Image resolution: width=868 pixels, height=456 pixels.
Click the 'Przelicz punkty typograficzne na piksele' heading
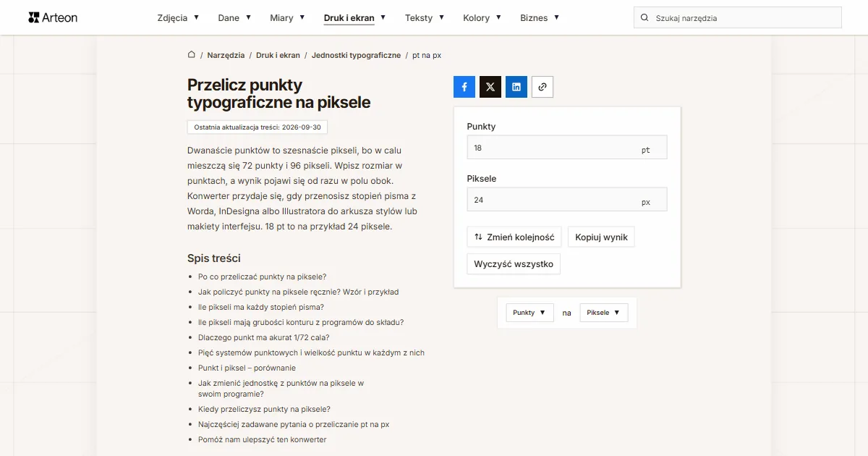[x=279, y=93]
